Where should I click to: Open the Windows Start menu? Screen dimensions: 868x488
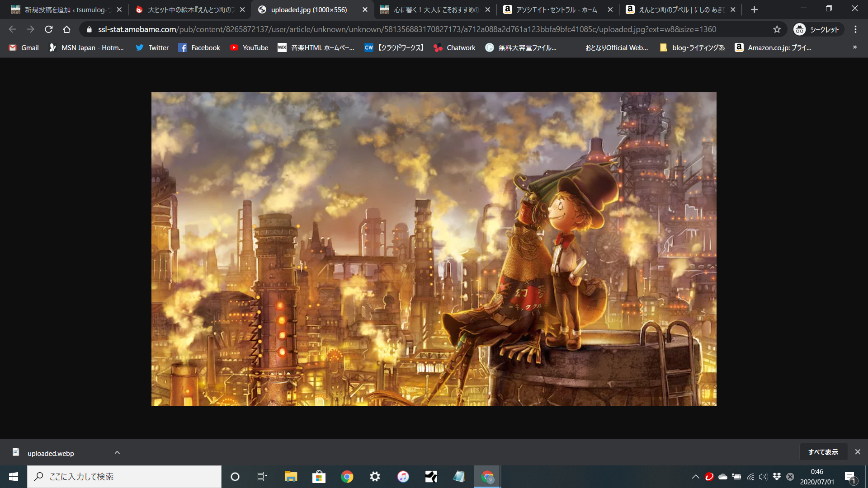pyautogui.click(x=14, y=477)
